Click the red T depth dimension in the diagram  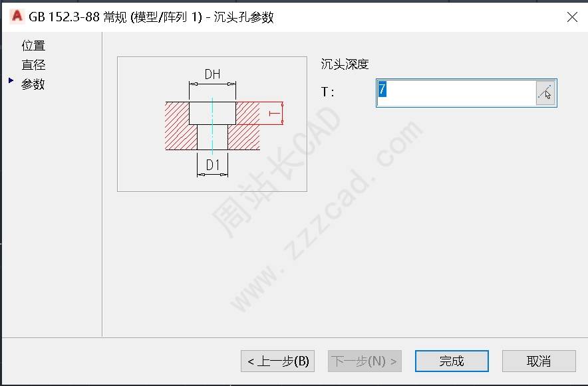coord(275,113)
